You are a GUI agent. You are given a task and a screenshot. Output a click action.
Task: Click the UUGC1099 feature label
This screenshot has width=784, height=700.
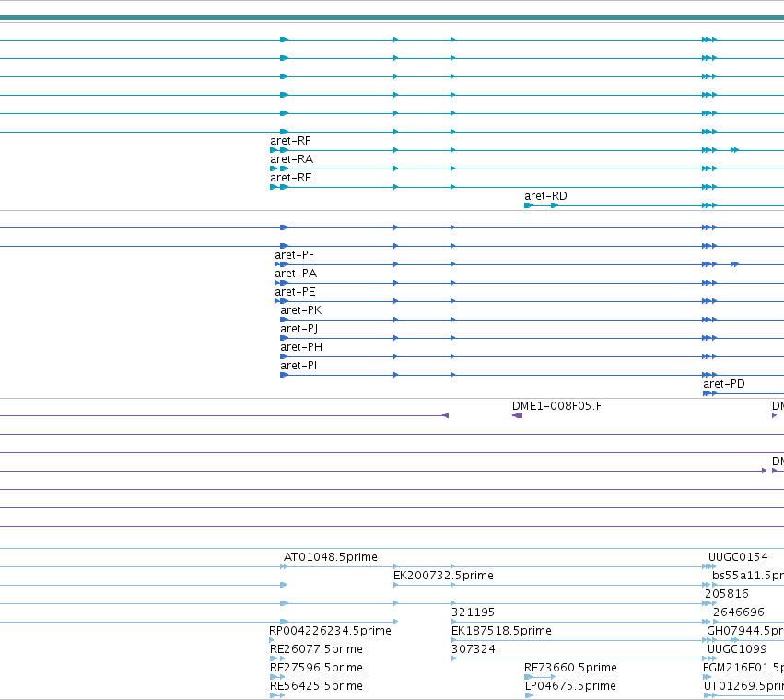tap(737, 650)
